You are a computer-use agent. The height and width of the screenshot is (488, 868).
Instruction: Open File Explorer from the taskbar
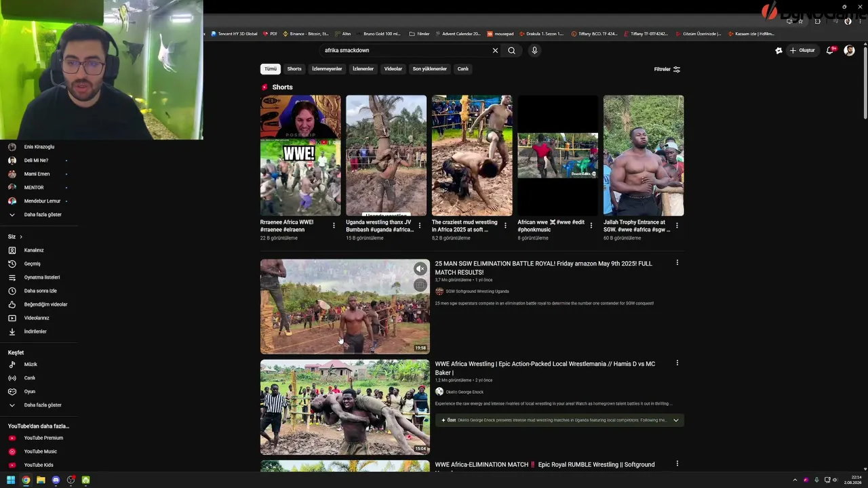point(41,480)
